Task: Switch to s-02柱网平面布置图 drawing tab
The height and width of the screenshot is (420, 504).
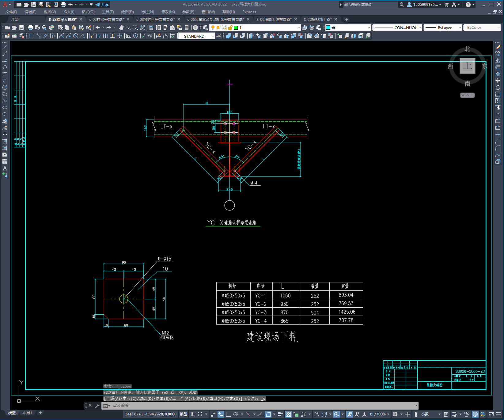Action: point(107,19)
